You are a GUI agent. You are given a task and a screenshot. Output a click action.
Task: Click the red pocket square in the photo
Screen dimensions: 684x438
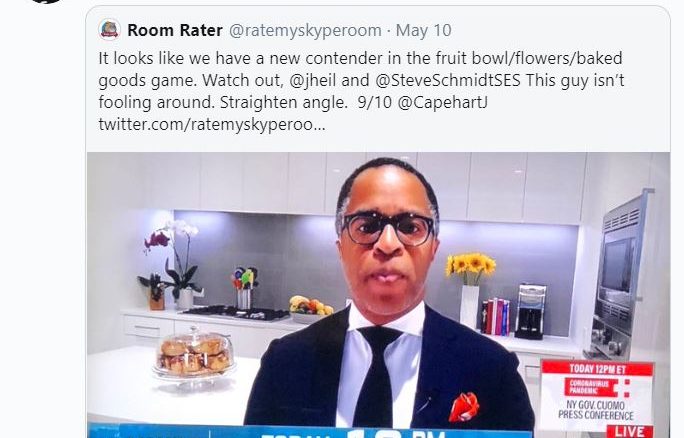click(x=464, y=407)
